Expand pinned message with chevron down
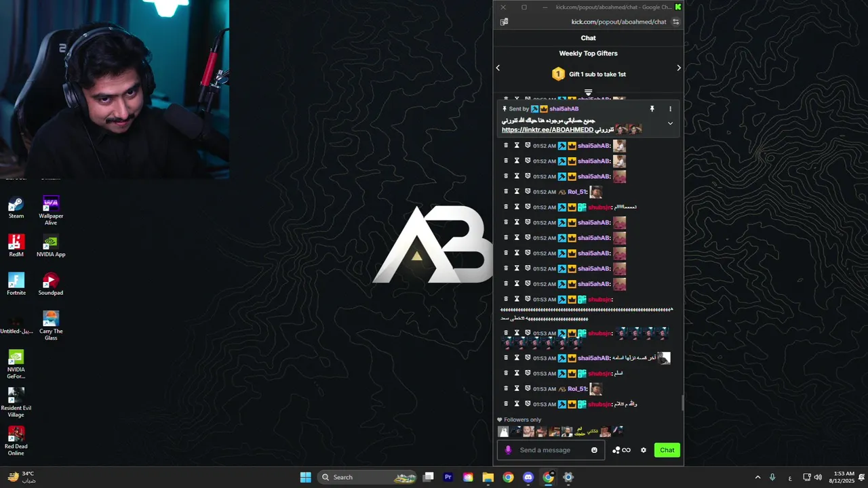Viewport: 868px width, 488px height. pos(670,123)
